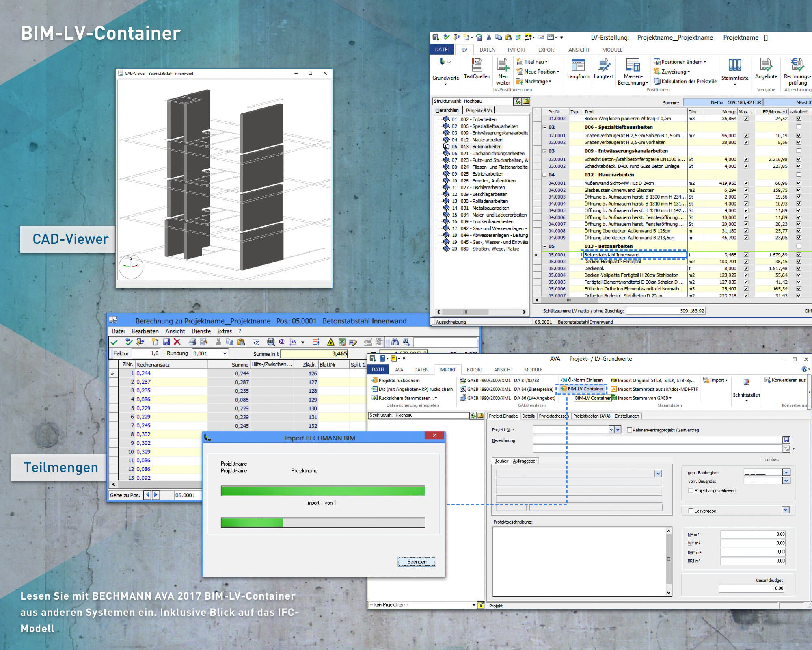Open DATEI button in LV window
Screen dimensions: 812x650
(442, 50)
